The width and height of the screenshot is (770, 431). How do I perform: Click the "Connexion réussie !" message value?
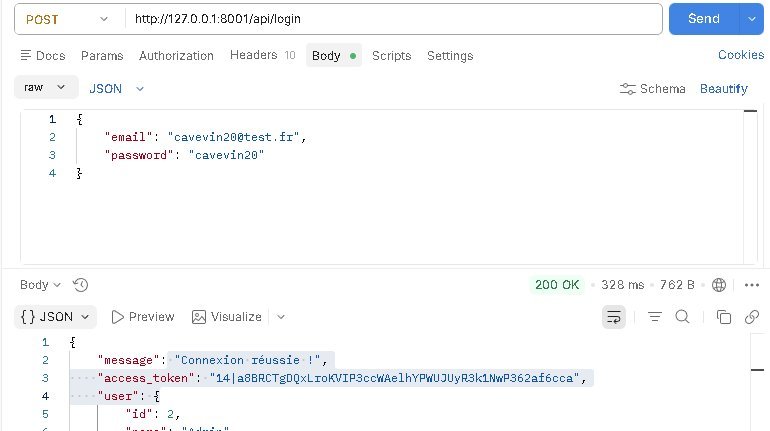click(x=248, y=360)
